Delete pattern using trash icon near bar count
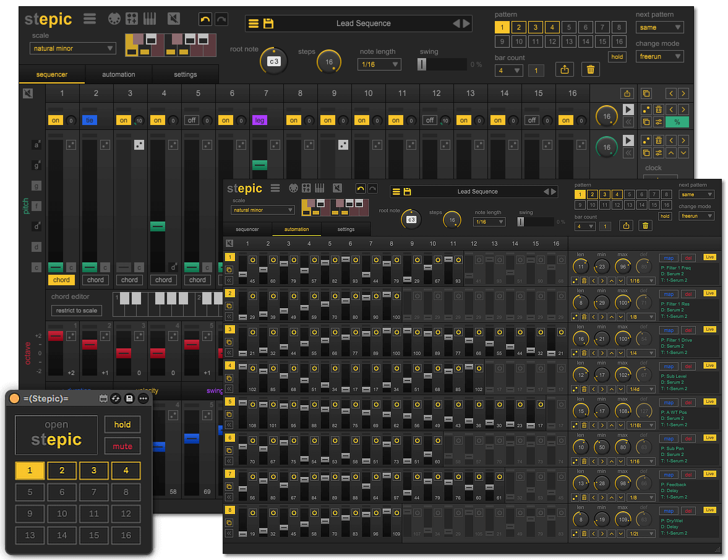Image resolution: width=728 pixels, height=560 pixels. coord(590,69)
